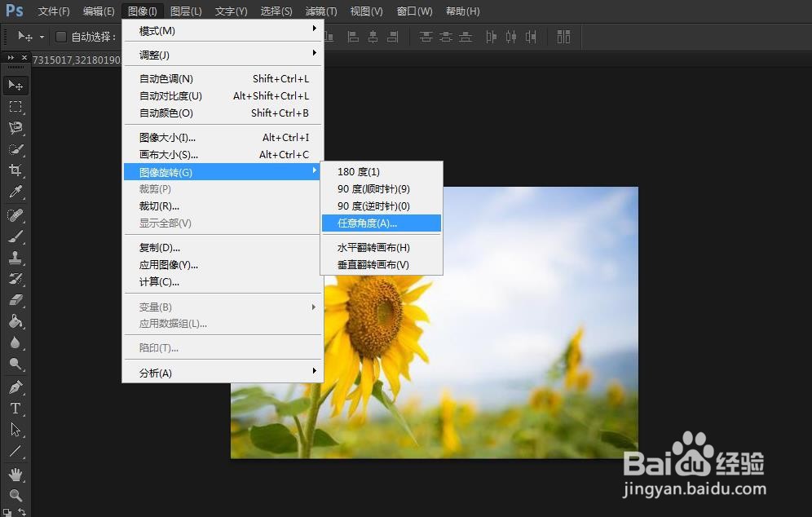Select the Path Selection tool
Viewport: 812px width, 517px height.
pyautogui.click(x=15, y=430)
